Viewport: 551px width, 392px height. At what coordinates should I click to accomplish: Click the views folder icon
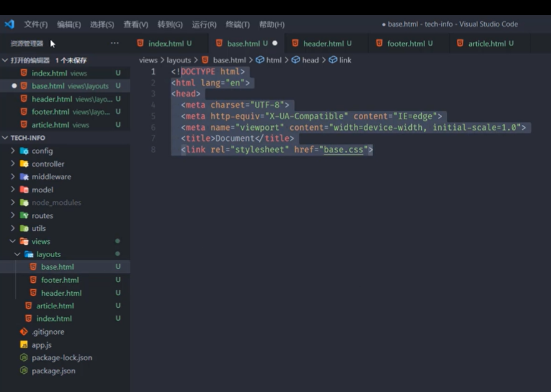tap(24, 242)
